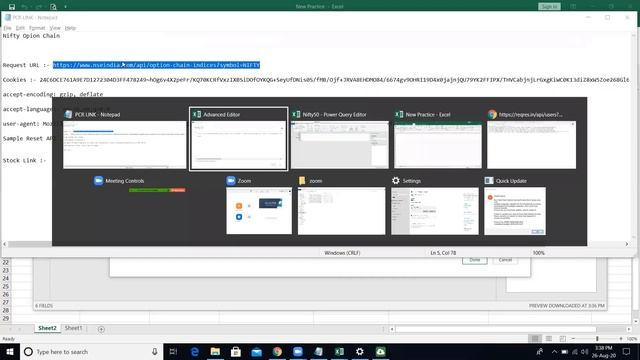This screenshot has height=360, width=640.
Task: Open the Notepad File menu
Action: click(x=7, y=28)
